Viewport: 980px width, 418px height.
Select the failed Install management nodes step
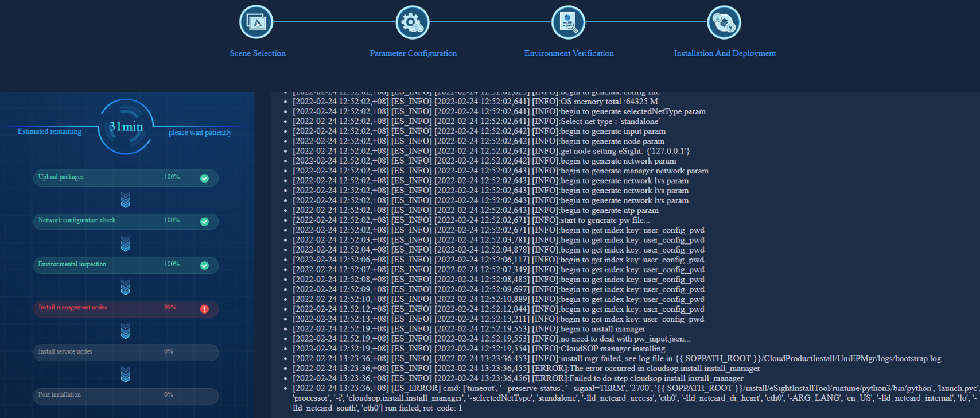[126, 308]
